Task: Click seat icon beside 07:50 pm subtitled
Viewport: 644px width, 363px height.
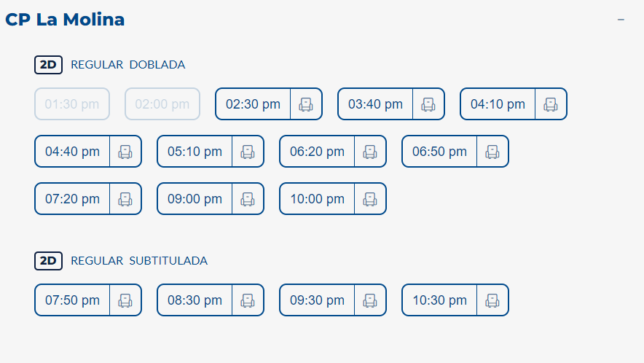Action: (125, 300)
